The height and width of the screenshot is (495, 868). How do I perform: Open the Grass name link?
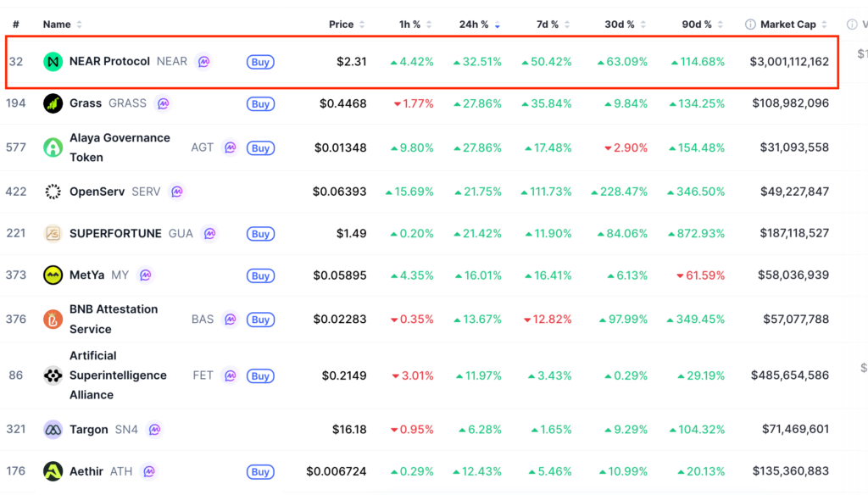pos(86,103)
